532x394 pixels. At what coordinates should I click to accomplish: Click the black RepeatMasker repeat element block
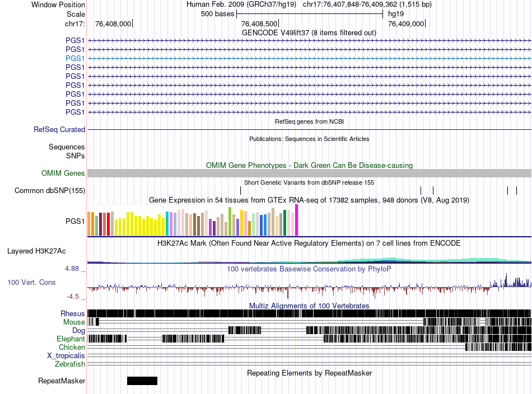pos(142,381)
